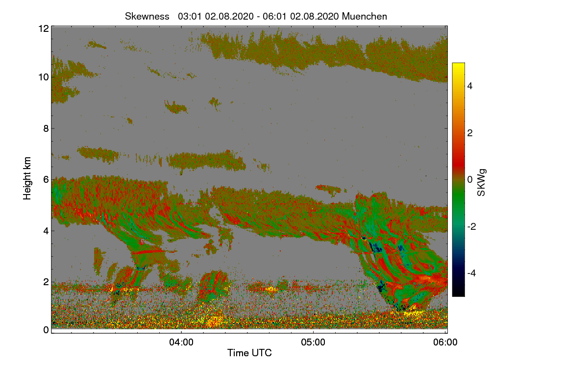Click the height tick label 12
The image size is (588, 392).
point(43,28)
